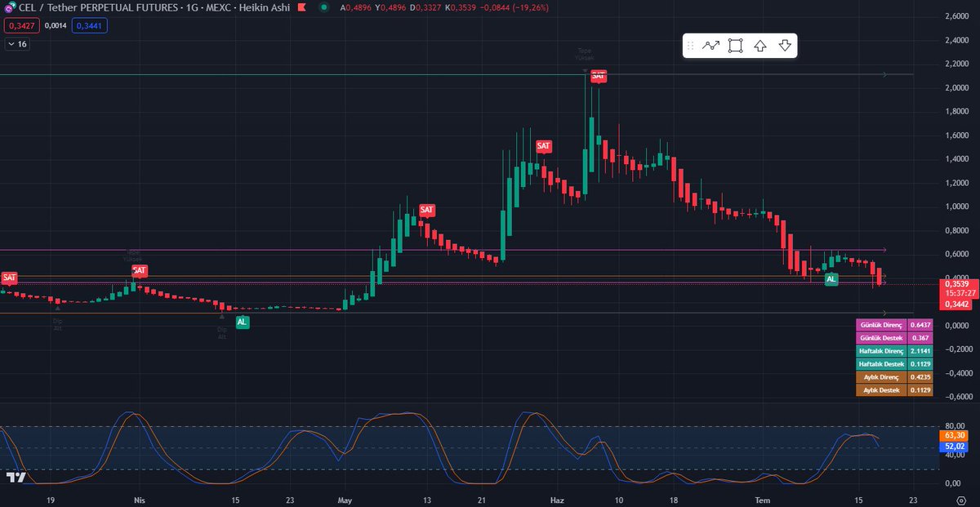980x507 pixels.
Task: Click the green AL signal near July lows
Action: tap(831, 279)
